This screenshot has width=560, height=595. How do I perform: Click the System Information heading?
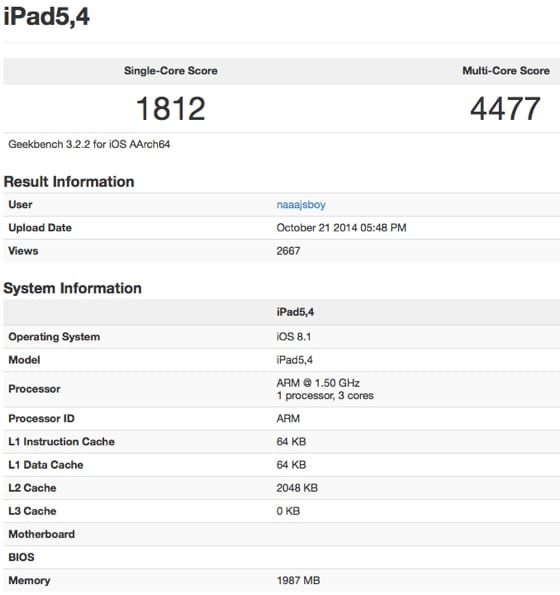pos(72,288)
